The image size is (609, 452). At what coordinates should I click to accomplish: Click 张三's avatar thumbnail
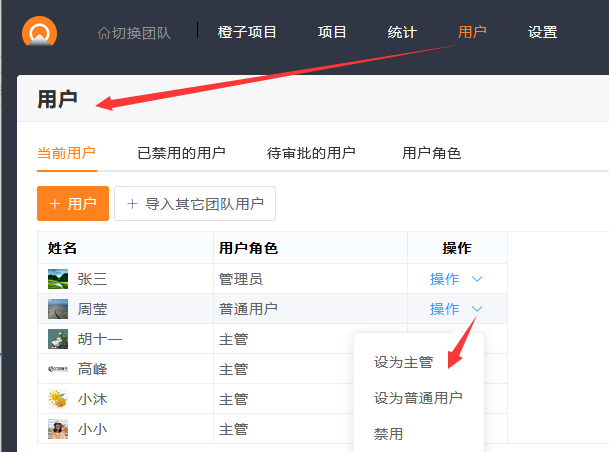coord(58,279)
